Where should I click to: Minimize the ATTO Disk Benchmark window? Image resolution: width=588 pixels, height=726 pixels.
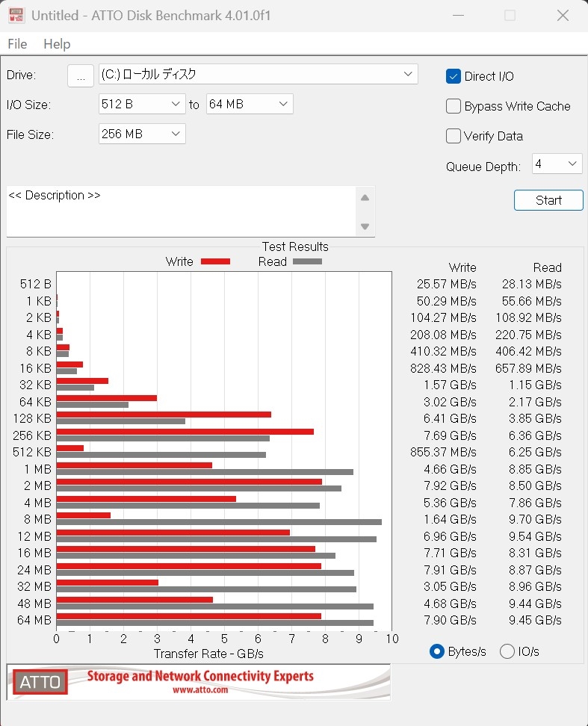coord(458,15)
